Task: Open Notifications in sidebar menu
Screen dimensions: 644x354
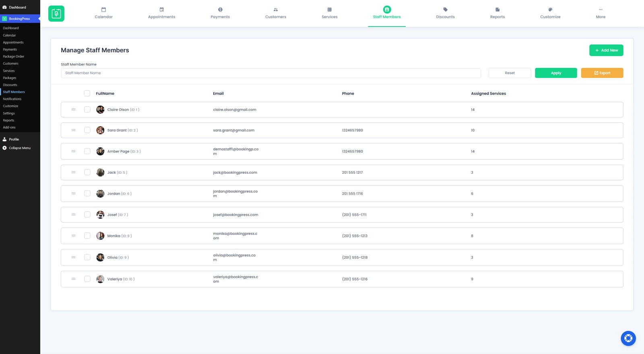Action: point(12,99)
